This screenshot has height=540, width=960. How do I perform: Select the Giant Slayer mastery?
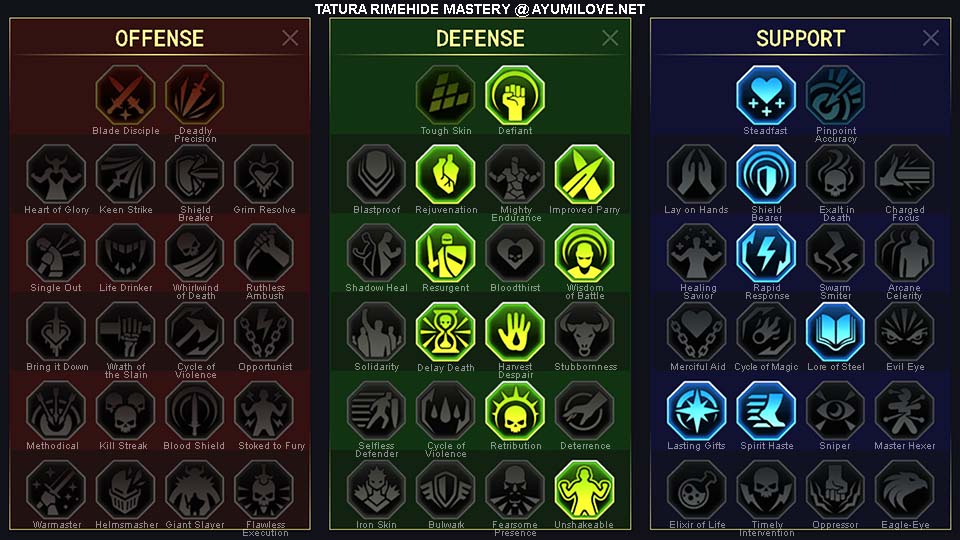195,490
